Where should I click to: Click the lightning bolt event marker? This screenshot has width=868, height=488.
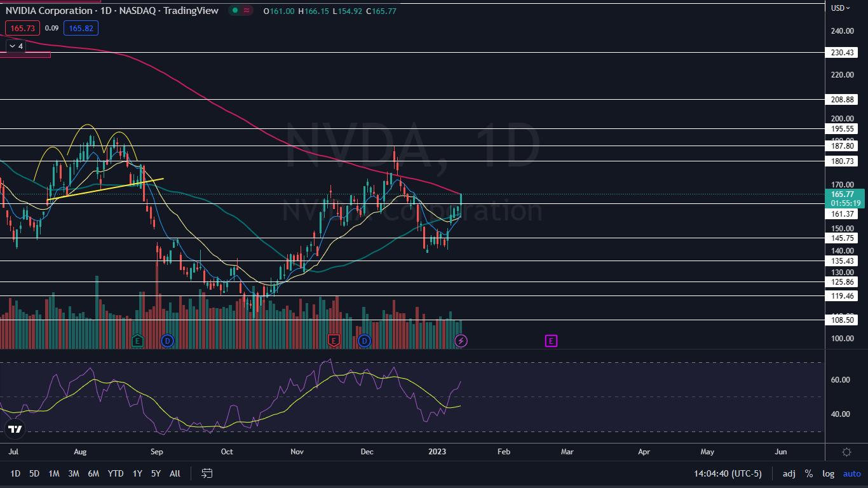[x=461, y=341]
